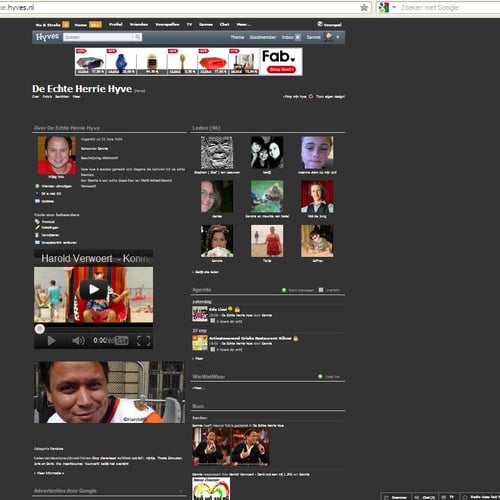The height and width of the screenshot is (500, 500).
Task: Click the pencil Instellingen icon
Action: click(37, 227)
